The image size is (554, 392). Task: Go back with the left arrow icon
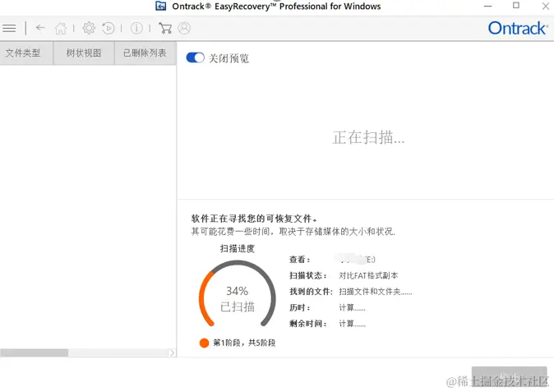click(x=40, y=28)
